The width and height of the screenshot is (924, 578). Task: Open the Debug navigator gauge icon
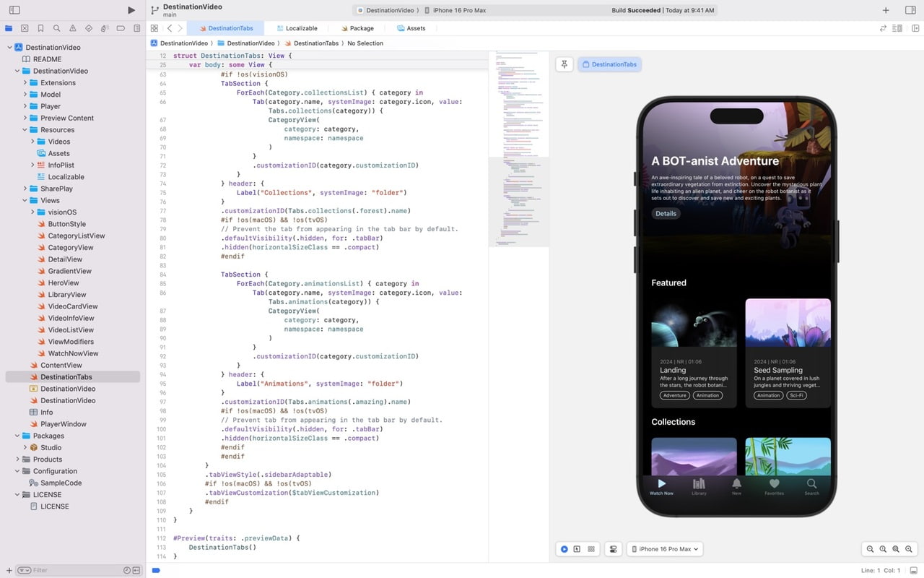(x=105, y=28)
